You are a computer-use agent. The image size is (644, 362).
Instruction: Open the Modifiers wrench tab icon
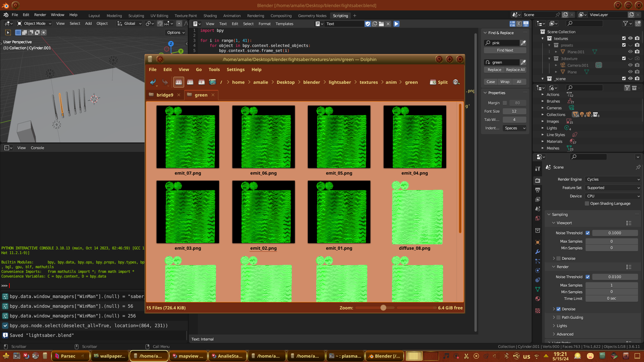pos(538,252)
